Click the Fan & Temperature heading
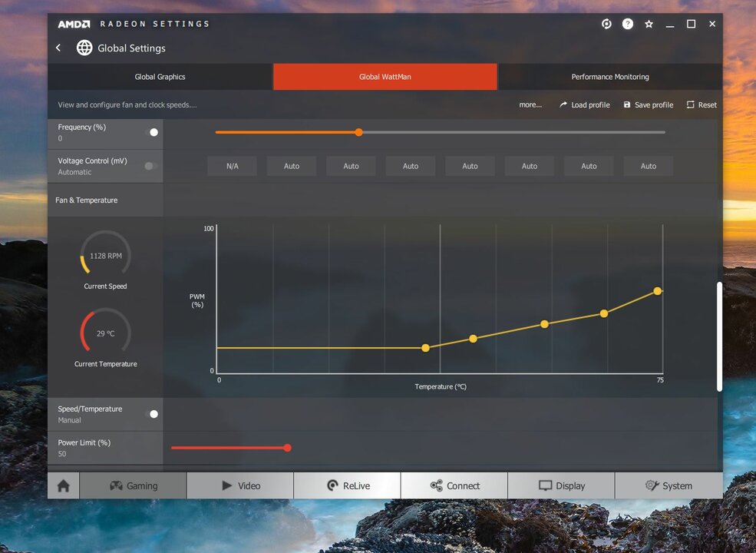The width and height of the screenshot is (756, 553). 86,200
